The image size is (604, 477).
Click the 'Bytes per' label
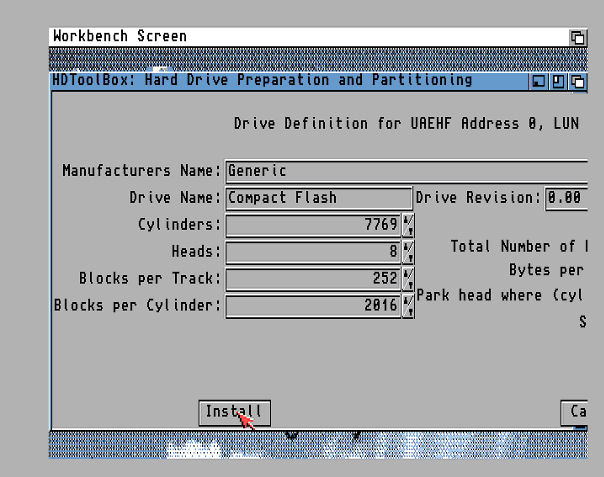(x=546, y=270)
